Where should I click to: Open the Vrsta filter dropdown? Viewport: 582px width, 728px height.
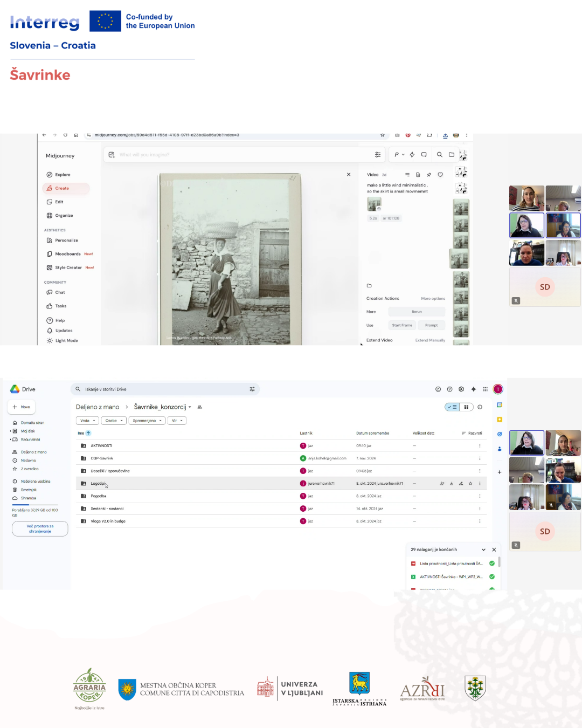87,421
